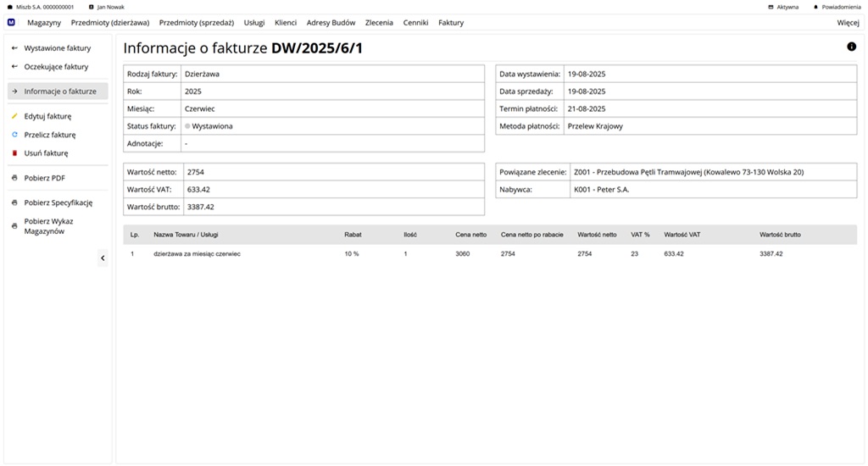
Task: Collapse the sidebar with the chevron arrow
Action: [x=103, y=258]
